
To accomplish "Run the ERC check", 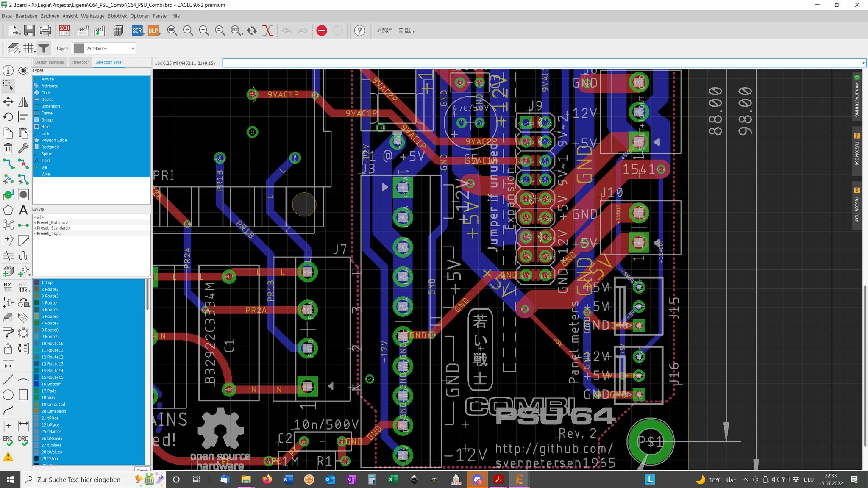I will point(8,441).
